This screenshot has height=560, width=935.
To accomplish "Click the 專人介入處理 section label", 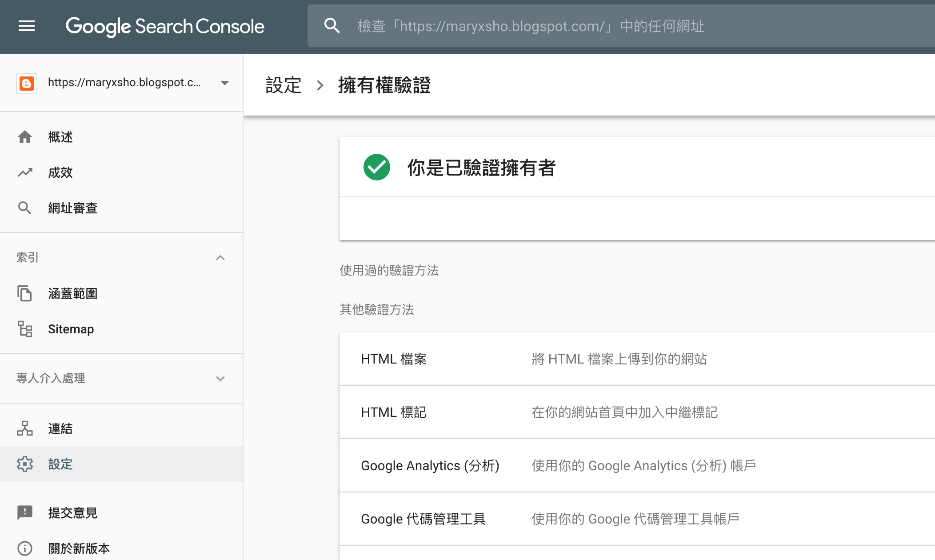I will tap(51, 378).
